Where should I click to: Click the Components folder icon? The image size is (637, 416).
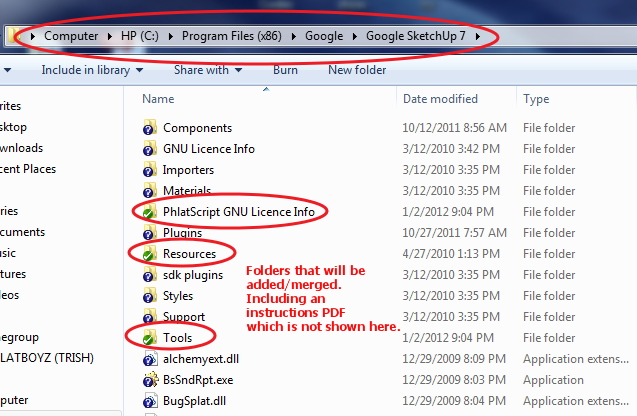click(x=149, y=128)
